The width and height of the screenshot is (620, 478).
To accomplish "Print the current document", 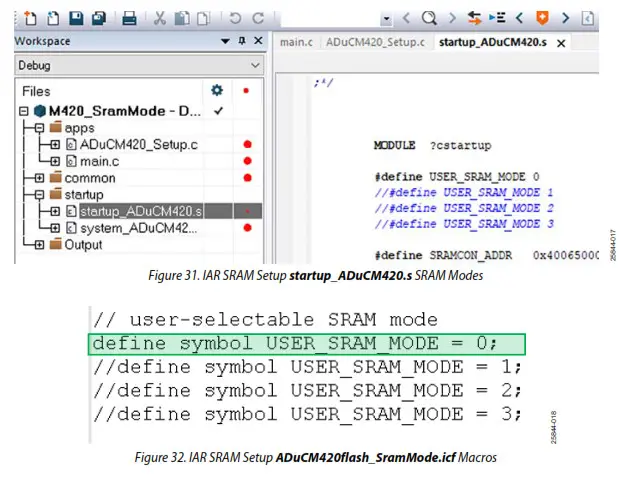I will tap(129, 18).
